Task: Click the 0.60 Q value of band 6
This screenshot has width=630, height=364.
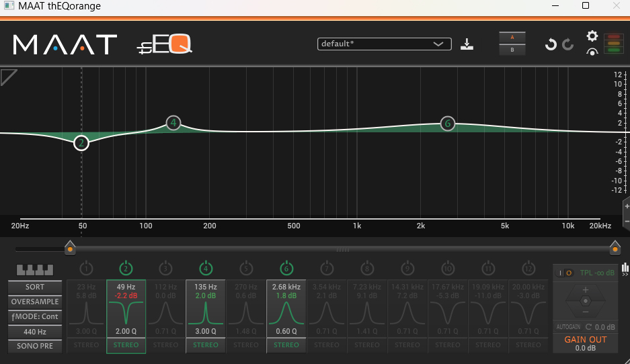Action: click(x=286, y=331)
